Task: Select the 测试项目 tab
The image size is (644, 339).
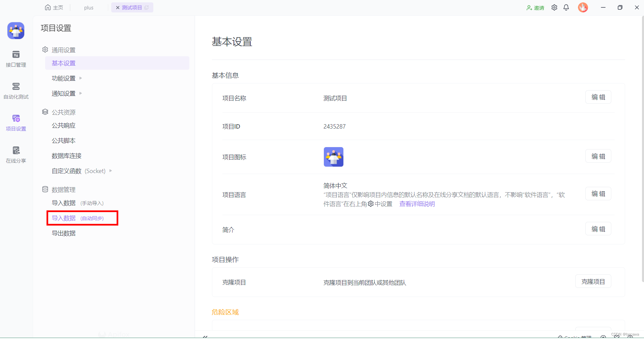Action: coord(132,7)
